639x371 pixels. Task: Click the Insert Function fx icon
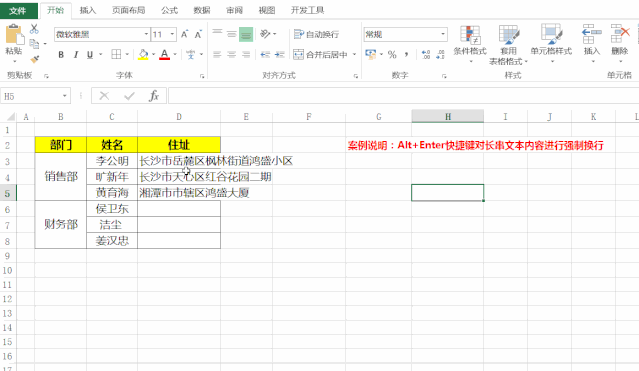point(154,96)
